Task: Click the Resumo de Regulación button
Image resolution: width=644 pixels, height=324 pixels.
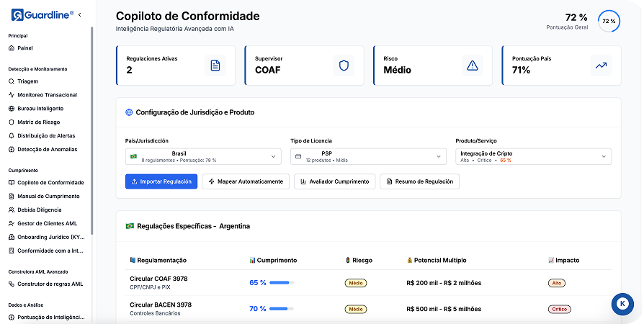Action: [419, 181]
